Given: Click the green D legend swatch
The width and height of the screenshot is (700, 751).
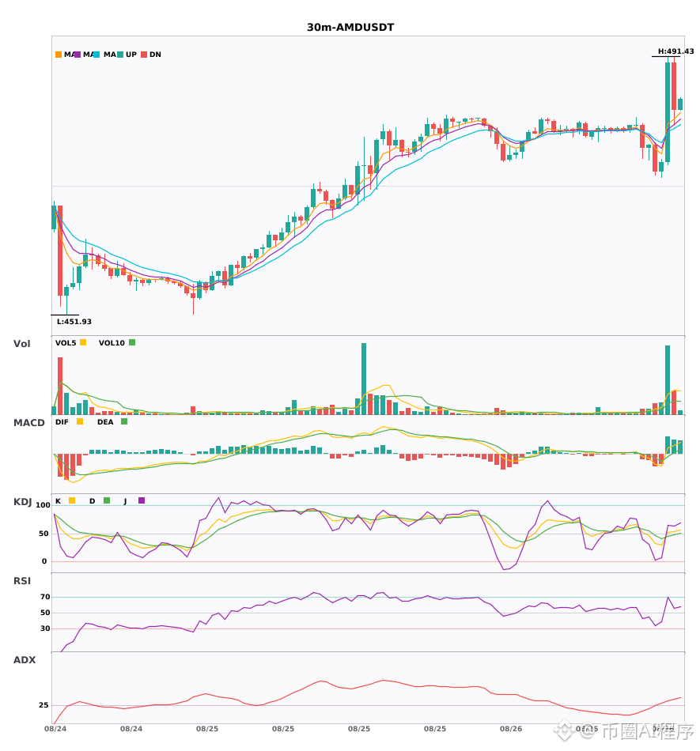Looking at the screenshot, I should (107, 500).
